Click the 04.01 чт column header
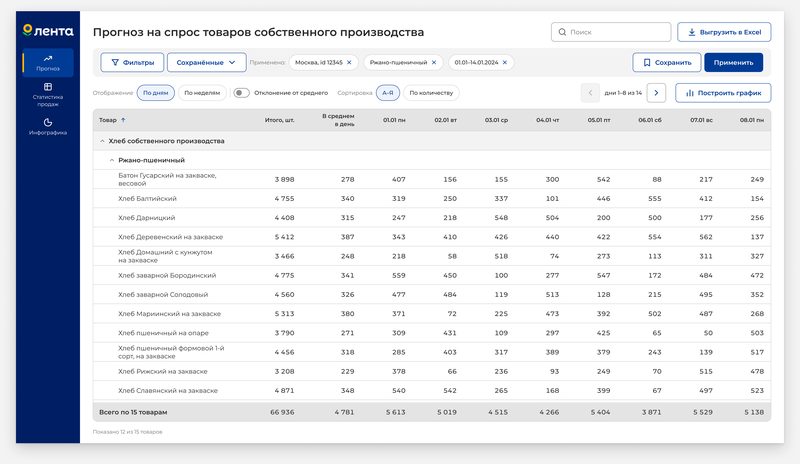Image resolution: width=800 pixels, height=464 pixels. click(547, 120)
